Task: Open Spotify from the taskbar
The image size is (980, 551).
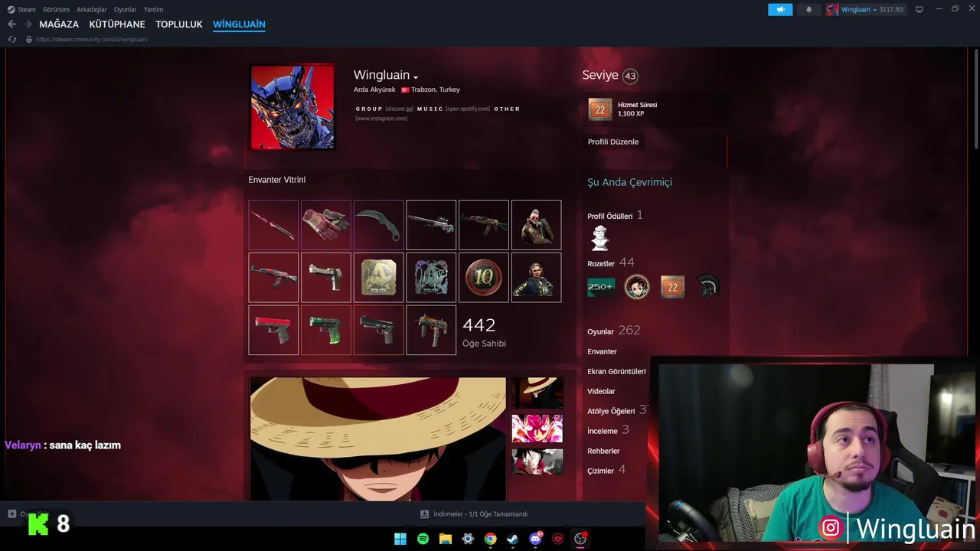Action: [423, 539]
